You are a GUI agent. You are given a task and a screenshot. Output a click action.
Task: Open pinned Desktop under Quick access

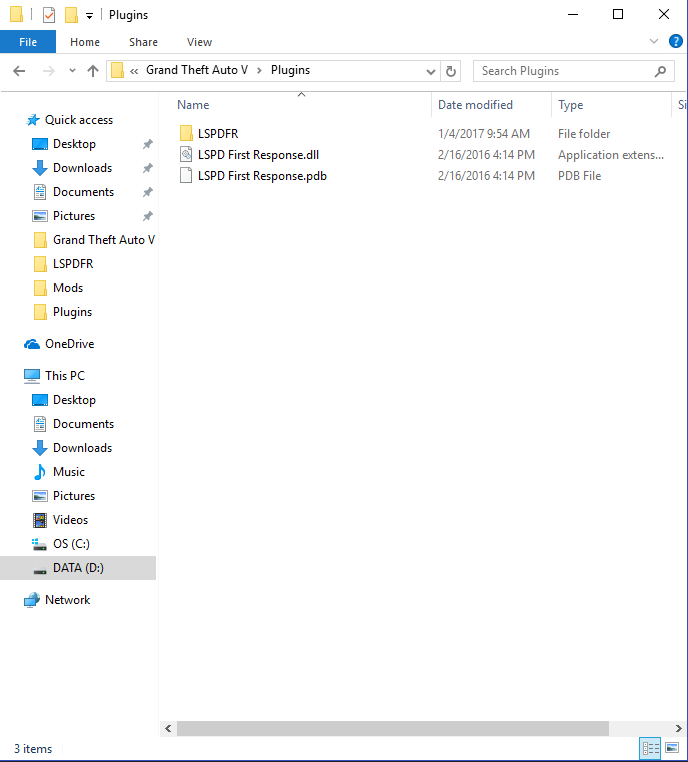74,144
